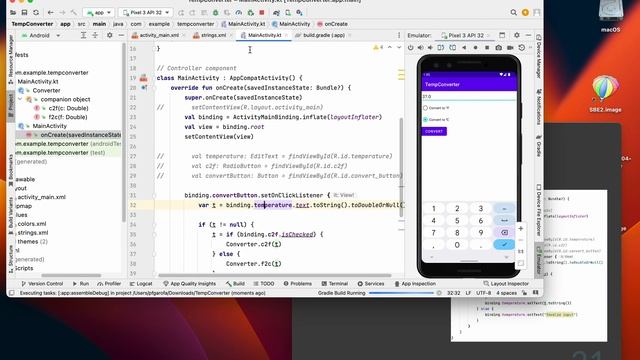
Task: Open App Quality Insights tool window
Action: 189,283
